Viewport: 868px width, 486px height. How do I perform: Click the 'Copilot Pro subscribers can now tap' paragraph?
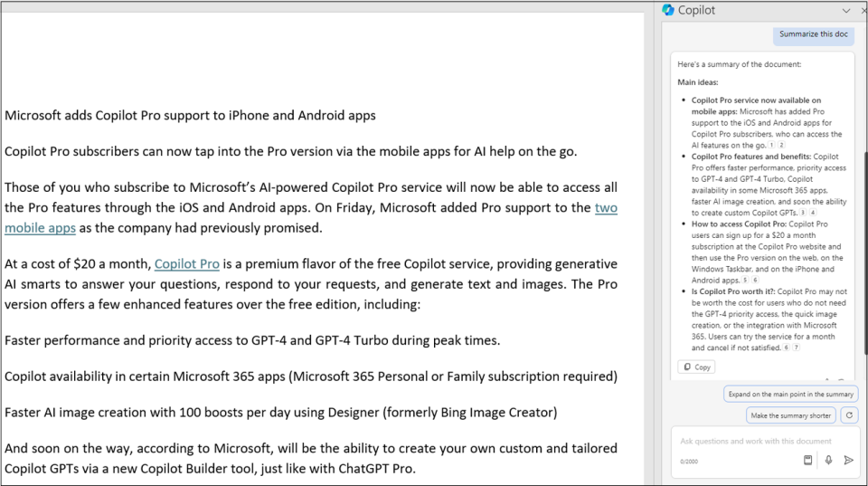click(290, 151)
